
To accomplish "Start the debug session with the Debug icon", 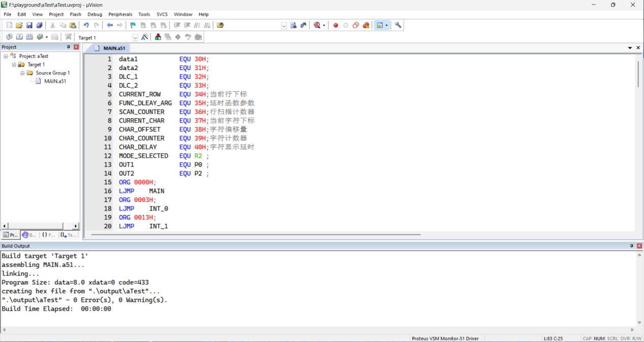I will (x=317, y=25).
